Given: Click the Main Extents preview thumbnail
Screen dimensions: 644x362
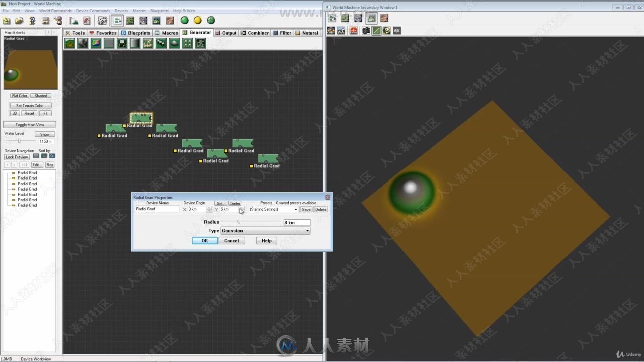Looking at the screenshot, I should pyautogui.click(x=30, y=62).
